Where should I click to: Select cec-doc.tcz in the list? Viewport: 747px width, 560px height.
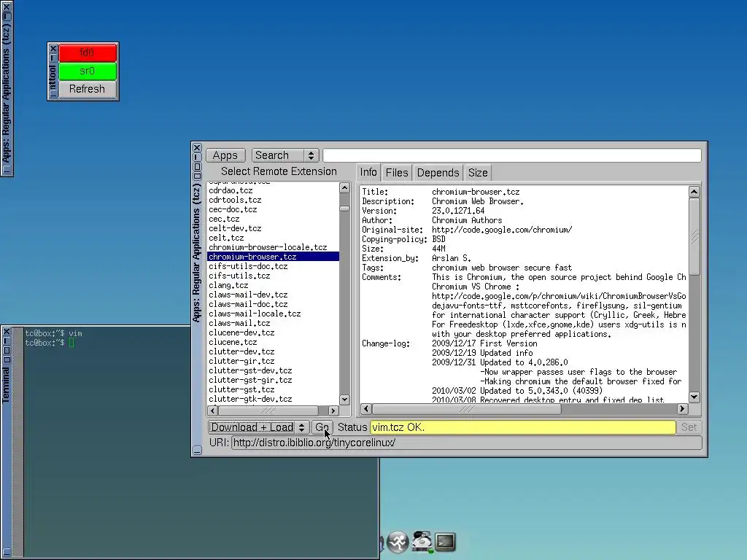point(273,209)
